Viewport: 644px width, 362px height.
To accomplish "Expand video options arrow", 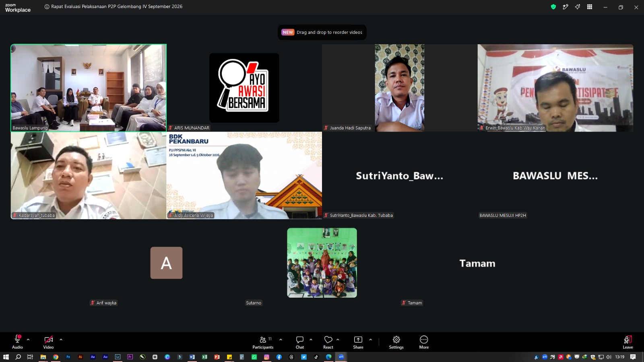I will click(61, 340).
